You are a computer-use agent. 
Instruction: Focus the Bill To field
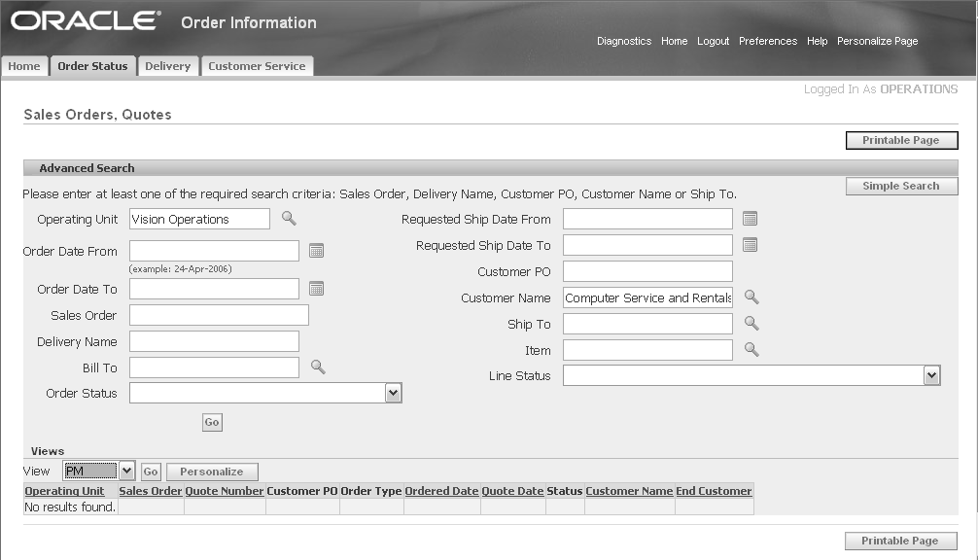(214, 367)
